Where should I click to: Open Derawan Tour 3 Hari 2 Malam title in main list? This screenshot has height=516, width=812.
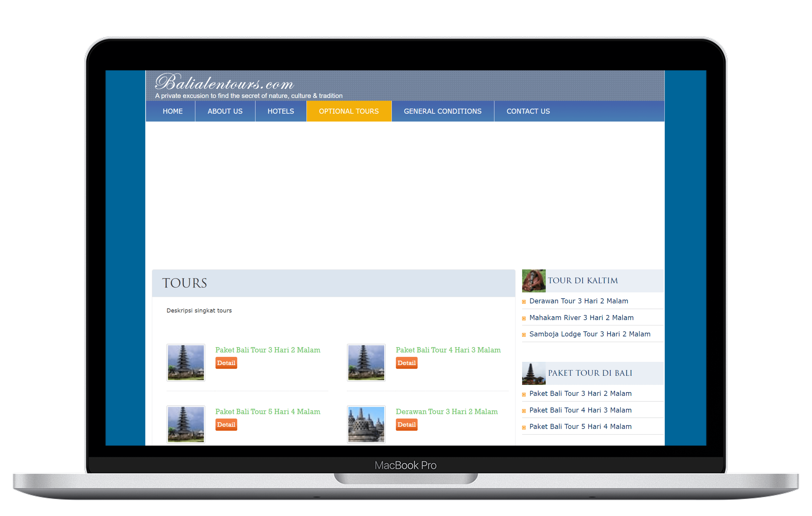[x=447, y=412]
